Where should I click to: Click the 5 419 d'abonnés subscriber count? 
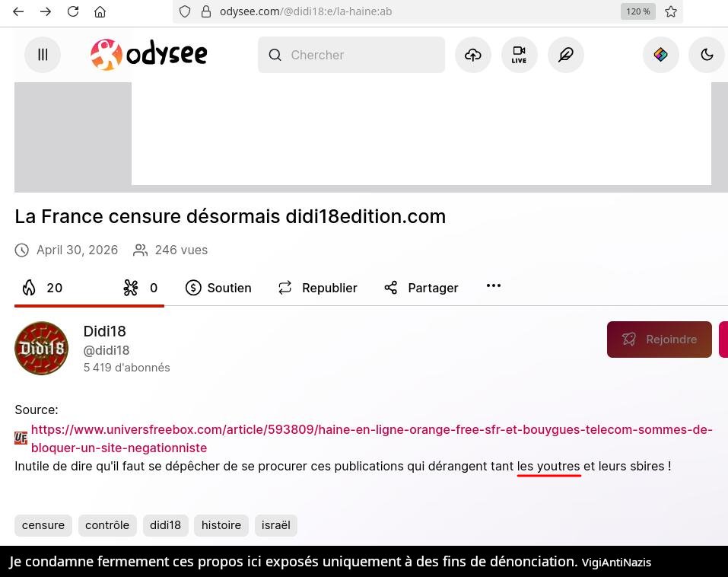127,368
